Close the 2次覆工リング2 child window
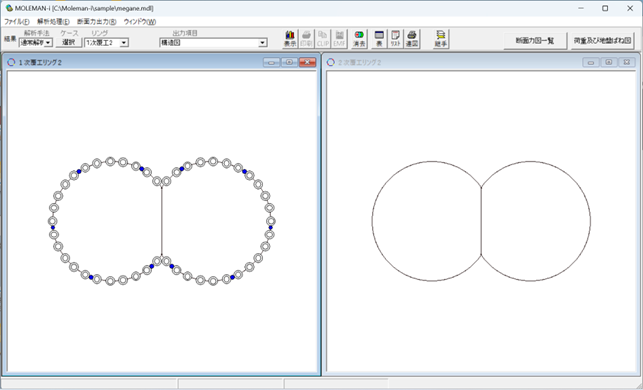Image resolution: width=643 pixels, height=390 pixels. click(627, 62)
